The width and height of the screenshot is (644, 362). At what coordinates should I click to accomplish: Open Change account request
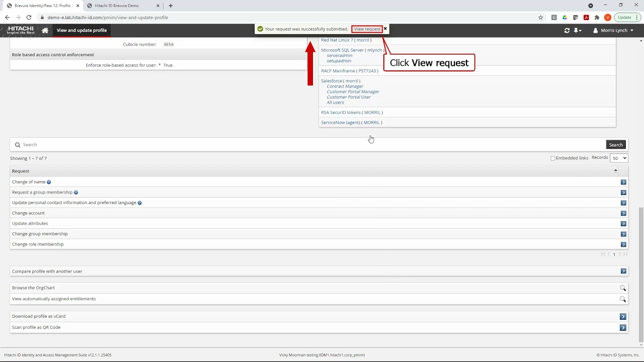click(x=28, y=213)
